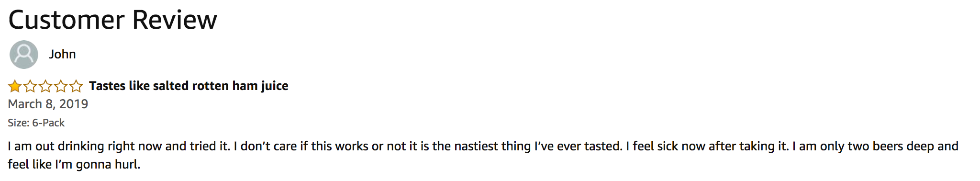
Task: Open the title 'Tastes like salted rotten ham juice'
Action: (x=189, y=86)
